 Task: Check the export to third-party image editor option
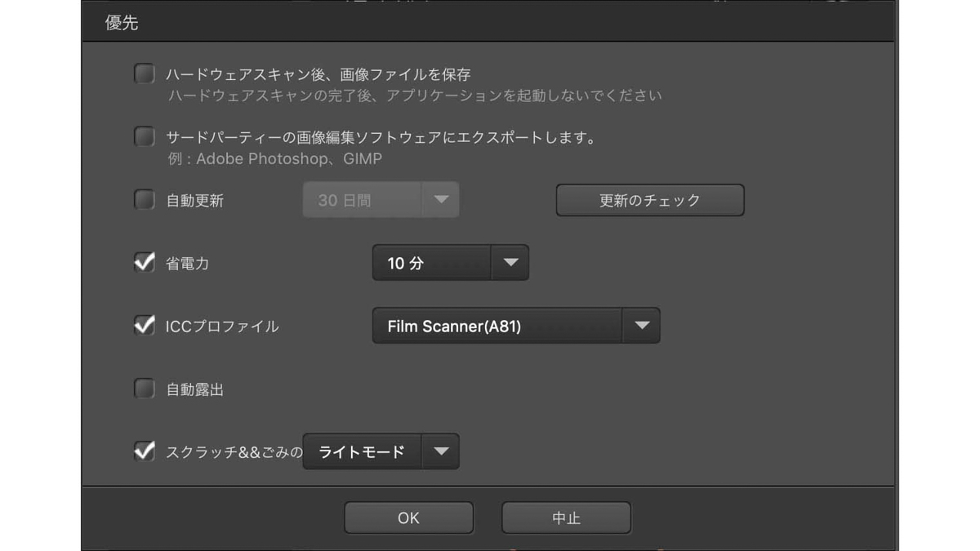(144, 137)
